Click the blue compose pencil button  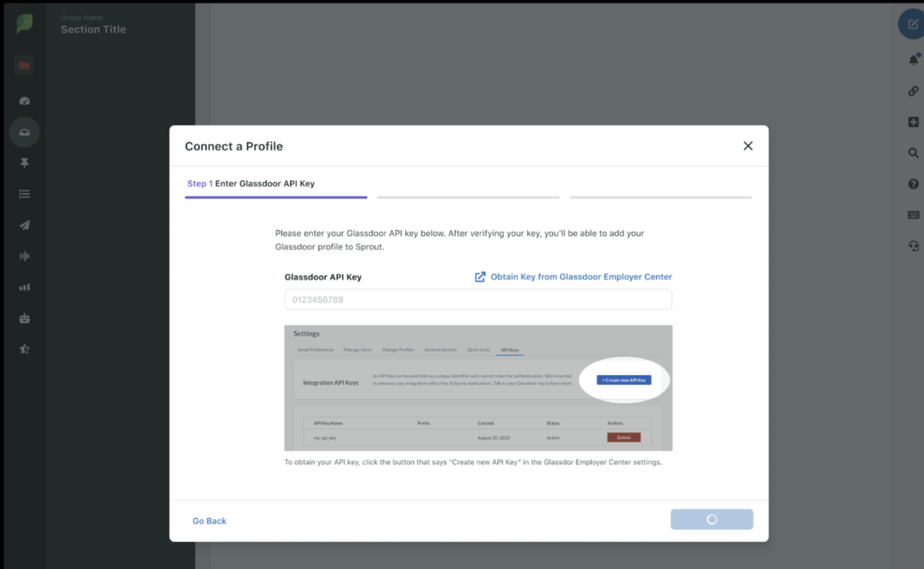point(912,24)
